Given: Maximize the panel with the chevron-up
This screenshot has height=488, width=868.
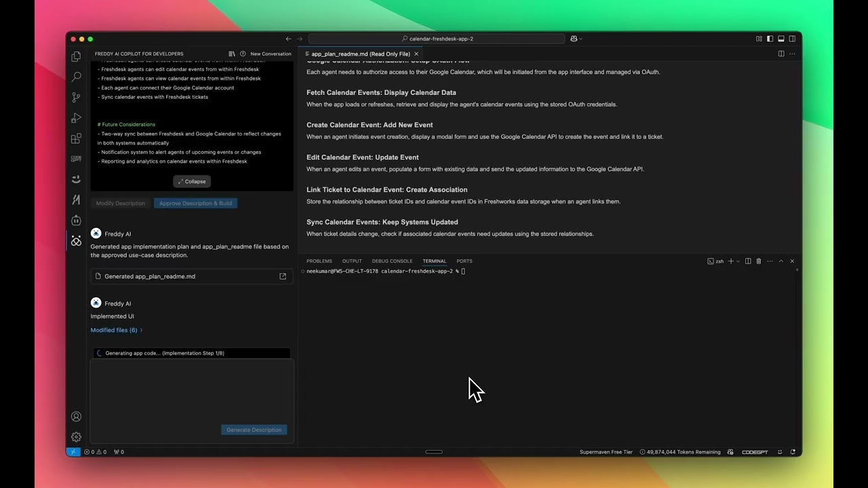Looking at the screenshot, I should (x=781, y=261).
